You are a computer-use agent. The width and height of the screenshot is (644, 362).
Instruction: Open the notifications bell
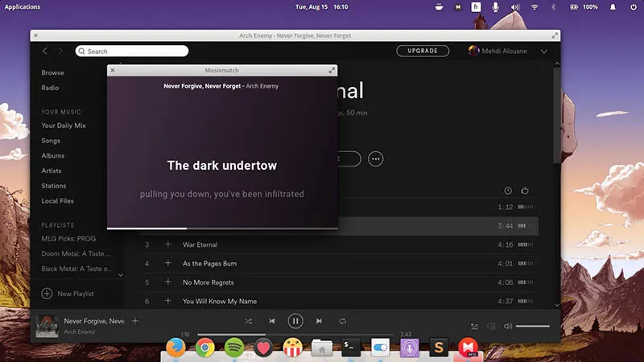click(x=613, y=7)
